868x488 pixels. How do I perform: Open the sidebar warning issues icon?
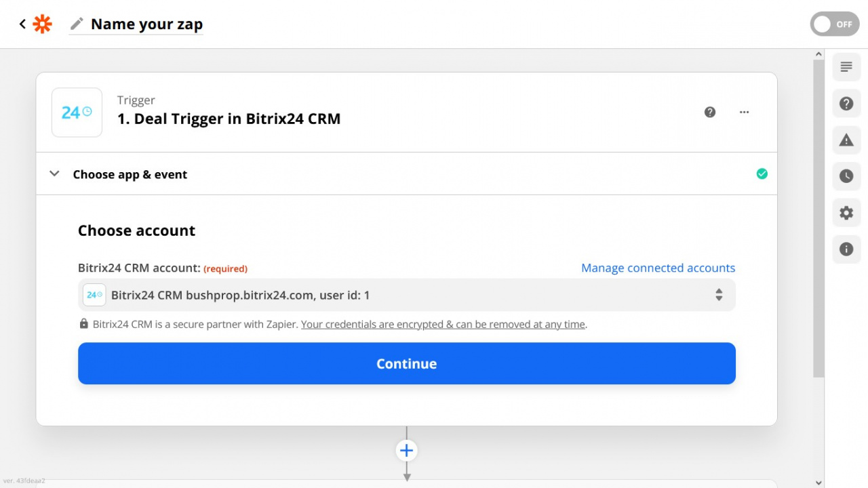point(846,140)
